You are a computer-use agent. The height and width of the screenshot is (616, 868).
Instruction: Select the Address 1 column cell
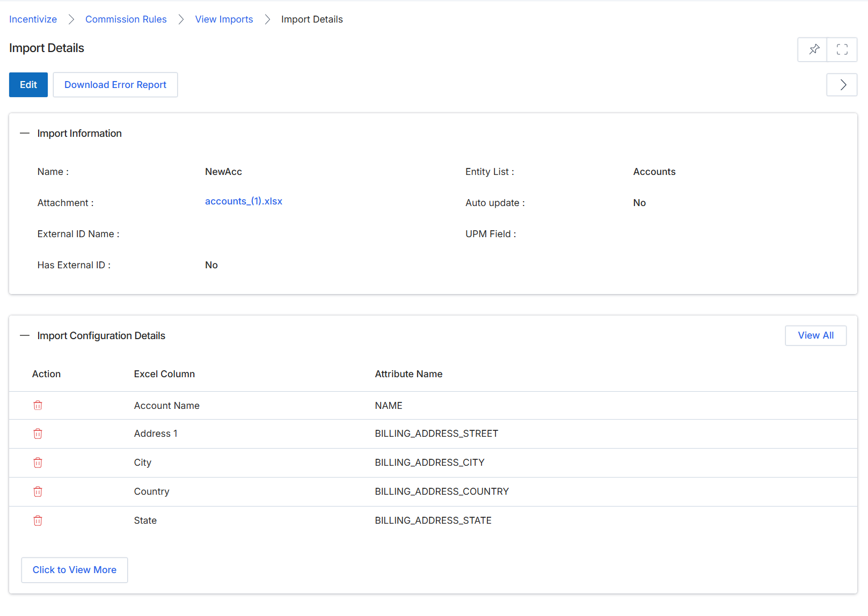[x=156, y=434]
